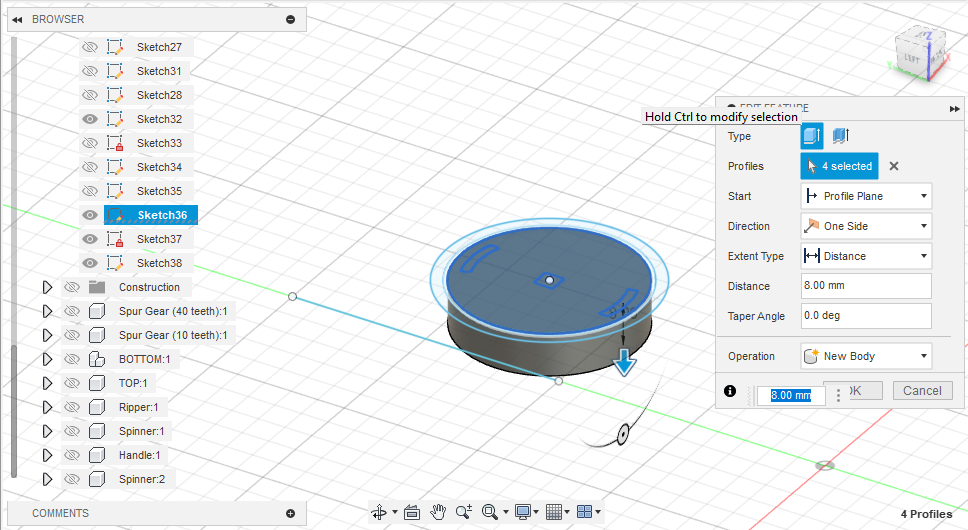Click the locked sketch icon of Sketch33
This screenshot has width=968, height=530.
pos(115,143)
